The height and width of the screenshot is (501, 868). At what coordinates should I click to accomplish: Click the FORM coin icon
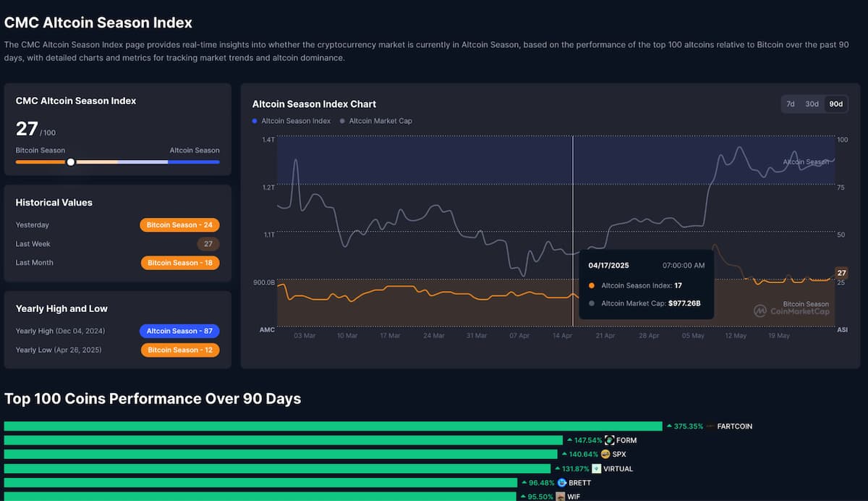tap(609, 440)
